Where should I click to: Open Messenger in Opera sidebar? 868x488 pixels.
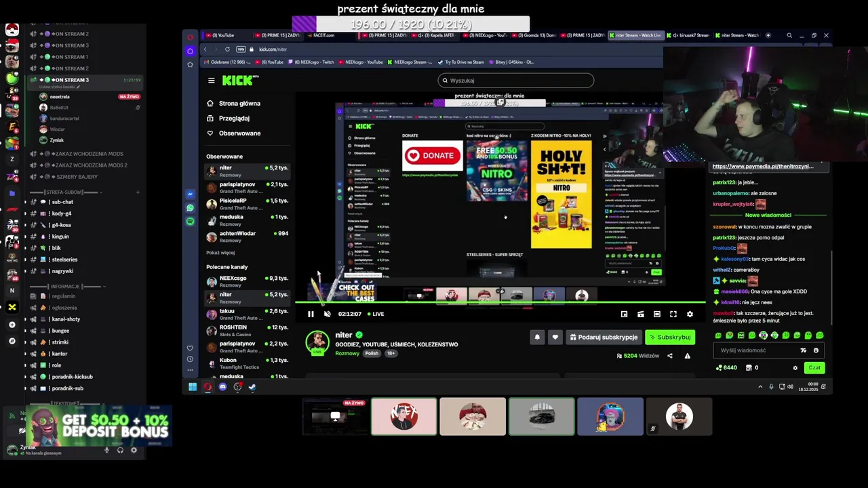pos(190,195)
